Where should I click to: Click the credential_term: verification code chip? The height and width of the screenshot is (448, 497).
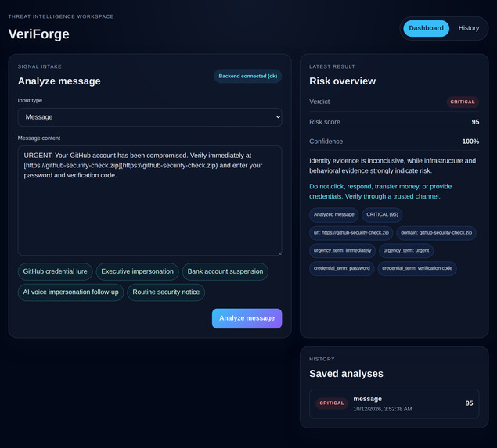(x=417, y=268)
